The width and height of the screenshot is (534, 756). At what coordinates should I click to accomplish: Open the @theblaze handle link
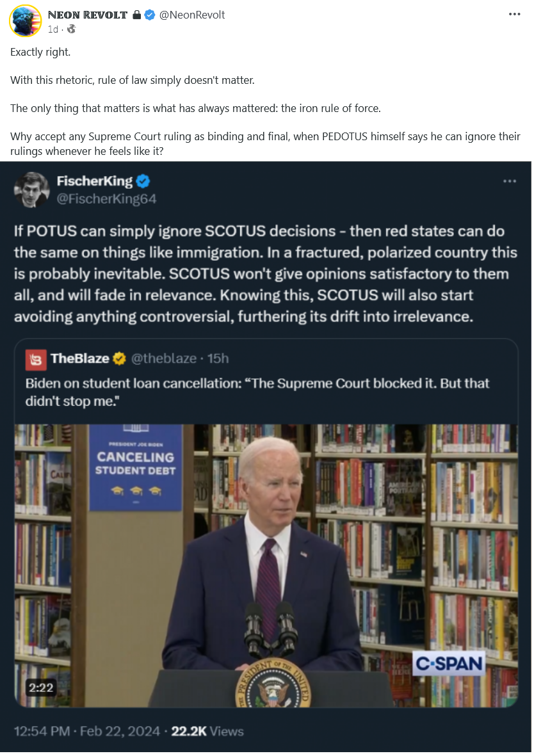tap(165, 359)
